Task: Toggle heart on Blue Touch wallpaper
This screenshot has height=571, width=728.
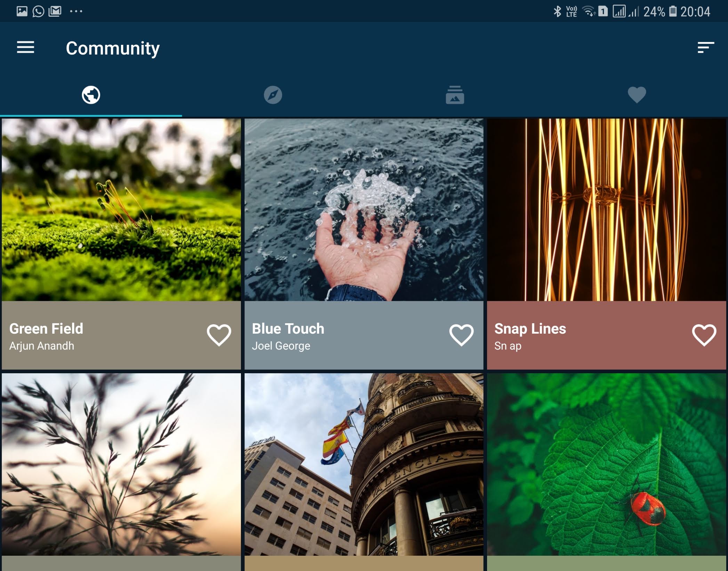Action: tap(461, 335)
